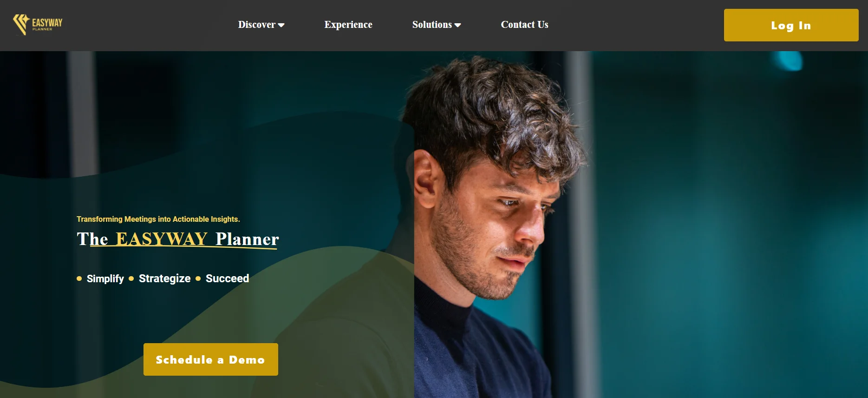Click the Schedule a Demo button
The height and width of the screenshot is (398, 868).
211,359
